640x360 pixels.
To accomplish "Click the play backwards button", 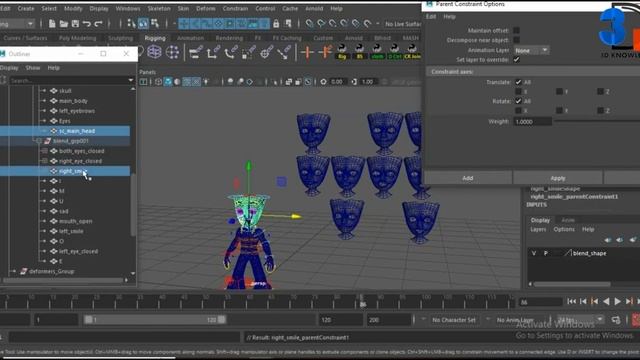I will point(606,301).
